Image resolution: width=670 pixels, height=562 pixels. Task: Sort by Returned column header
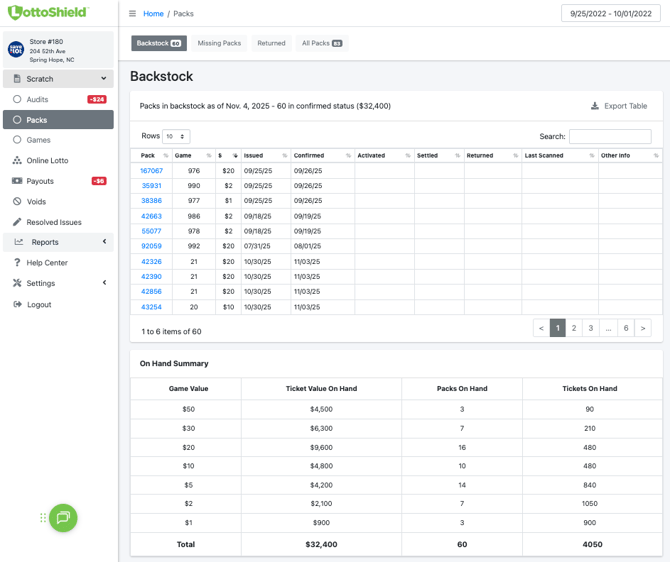[x=492, y=156]
